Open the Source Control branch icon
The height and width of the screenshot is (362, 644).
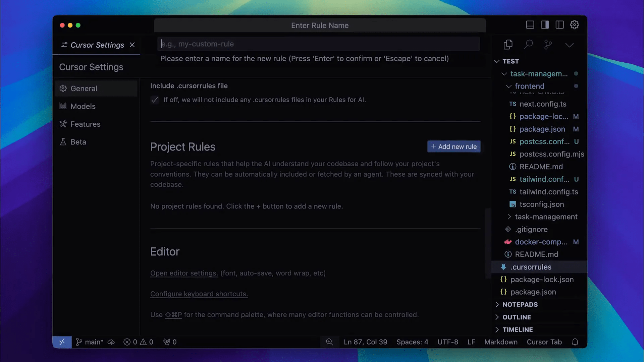(548, 45)
